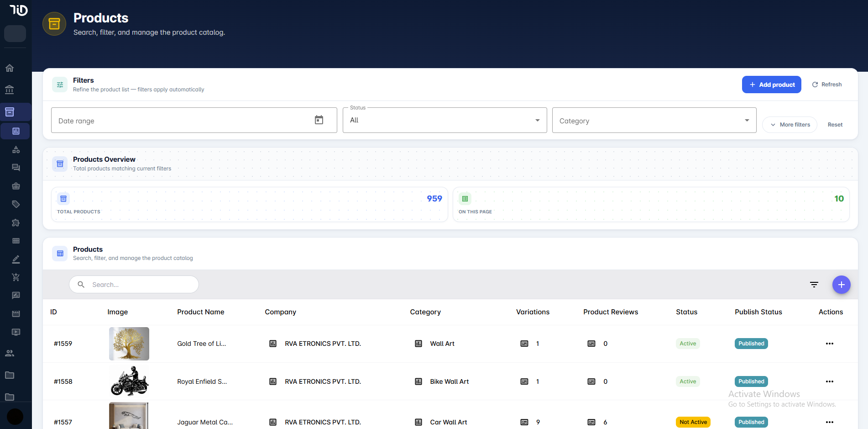Open the first folder sidebar icon

pyautogui.click(x=10, y=375)
